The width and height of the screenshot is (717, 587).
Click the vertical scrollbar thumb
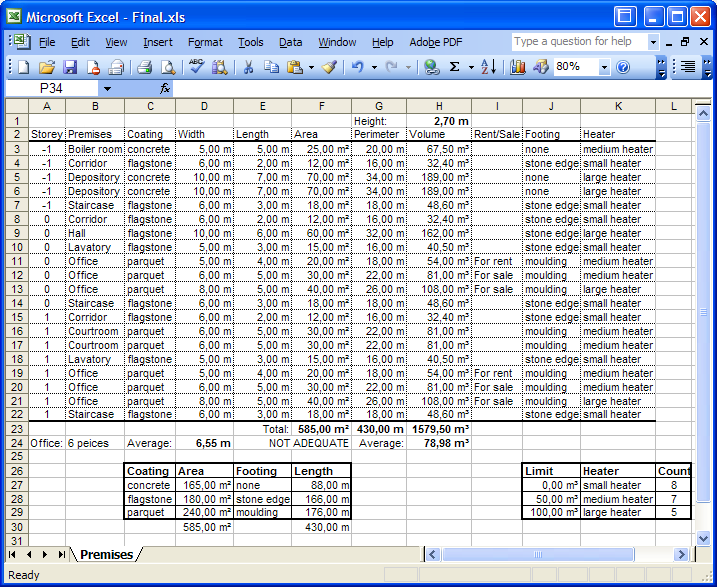[x=703, y=312]
